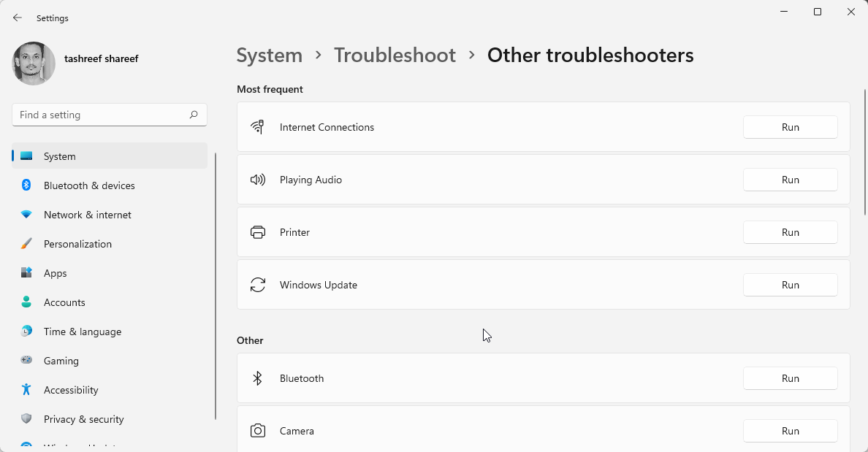Select the Apps icon in the sidebar

coord(26,273)
